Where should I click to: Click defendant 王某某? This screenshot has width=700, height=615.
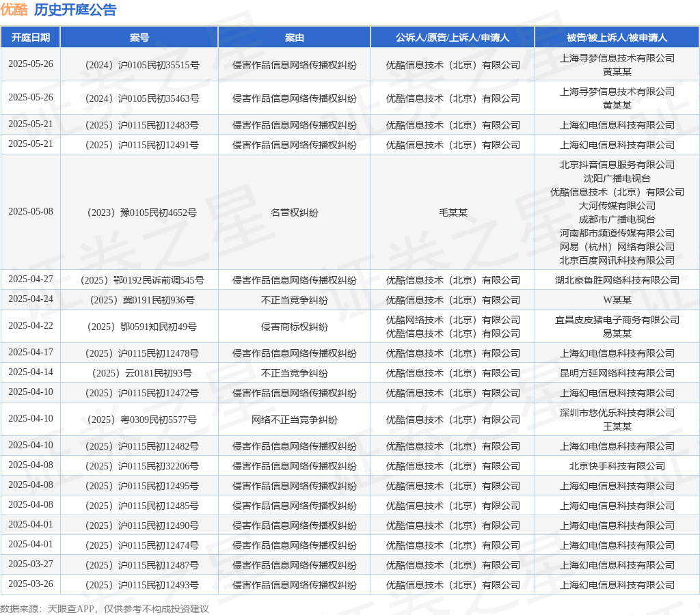(x=617, y=426)
